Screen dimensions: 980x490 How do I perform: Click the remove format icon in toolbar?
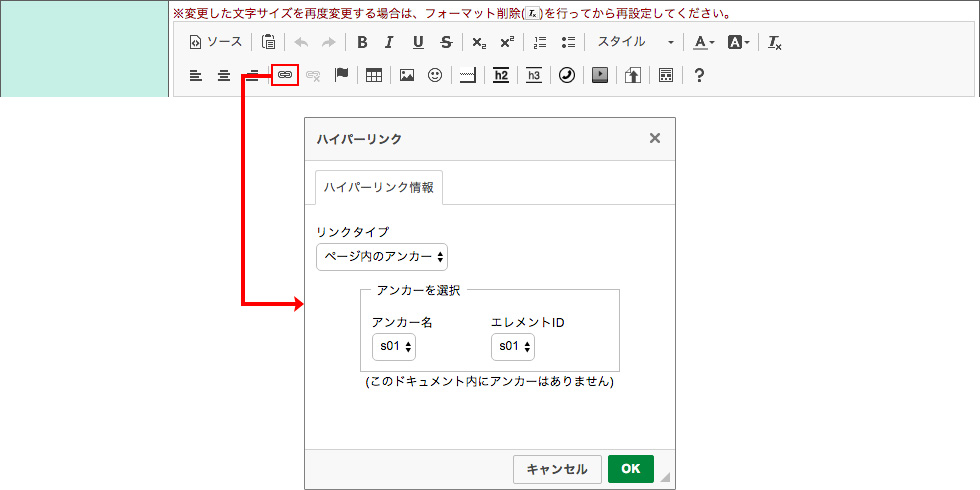click(x=775, y=42)
